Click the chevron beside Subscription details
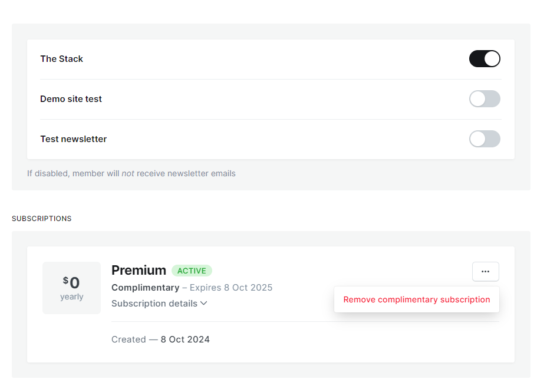The width and height of the screenshot is (547, 392). pyautogui.click(x=204, y=304)
